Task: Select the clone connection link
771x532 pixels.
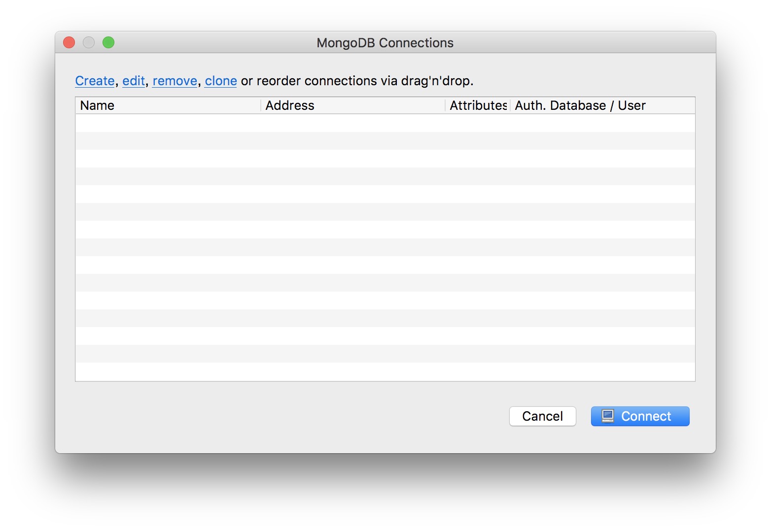Action: pos(221,81)
